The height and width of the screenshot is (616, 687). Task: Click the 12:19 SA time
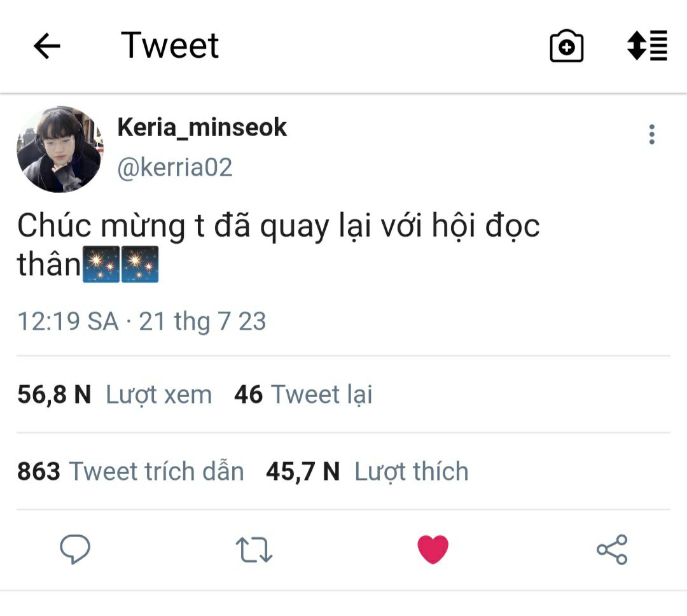pyautogui.click(x=67, y=321)
